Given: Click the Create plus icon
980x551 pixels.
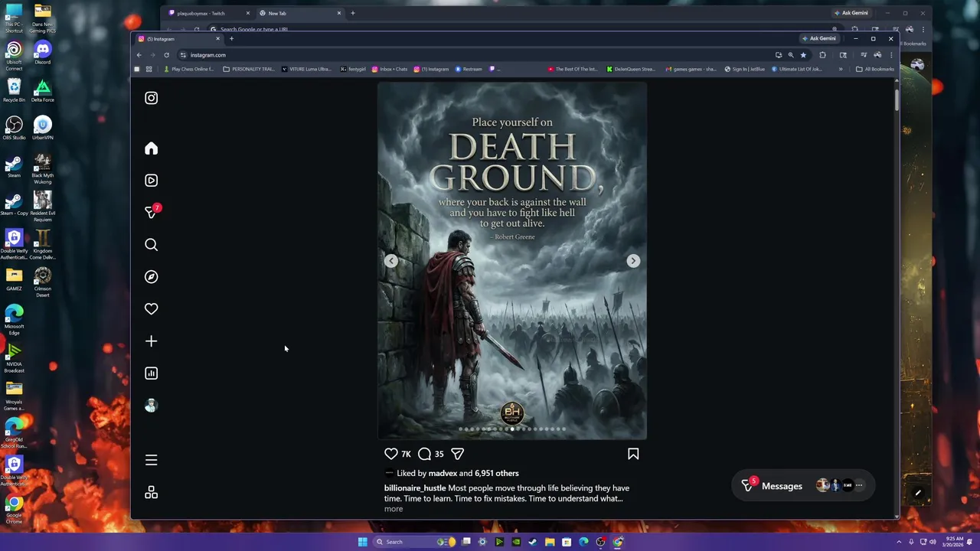Looking at the screenshot, I should pyautogui.click(x=151, y=341).
